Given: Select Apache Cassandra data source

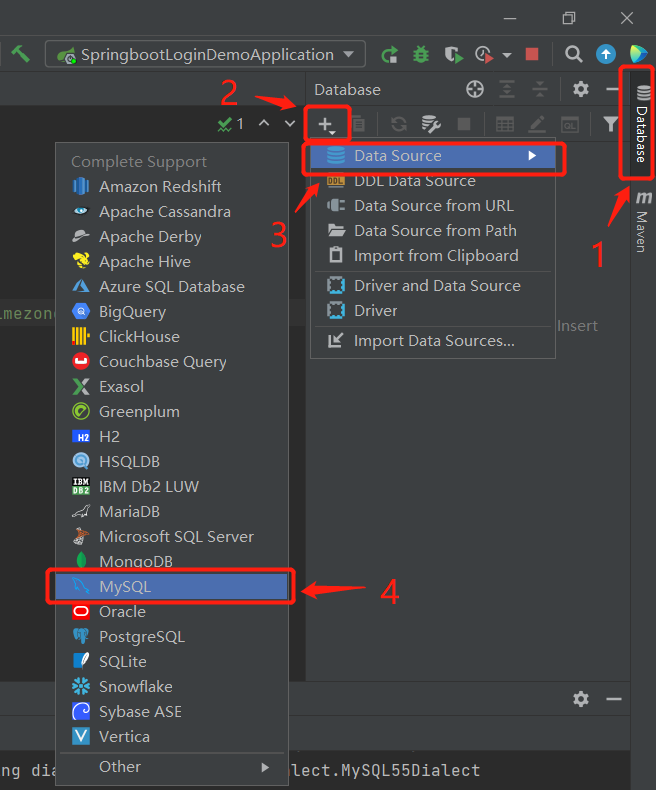Looking at the screenshot, I should point(171,212).
